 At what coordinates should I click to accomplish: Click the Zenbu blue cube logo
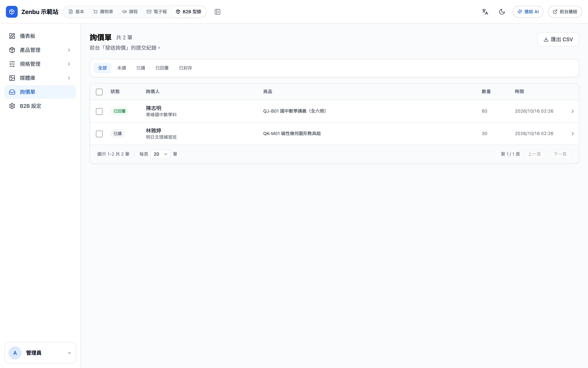(12, 12)
